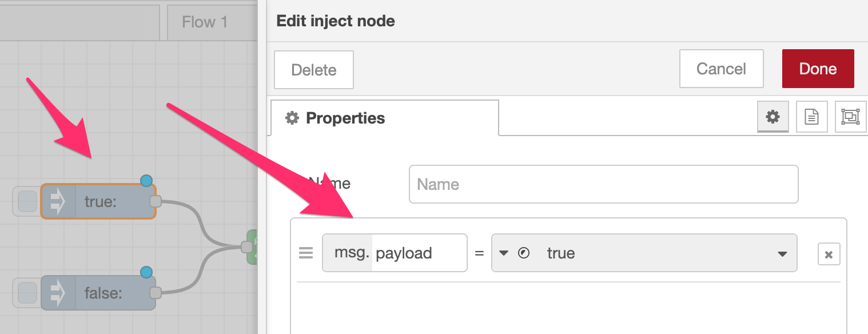Image resolution: width=868 pixels, height=334 pixels.
Task: Remove the payload row with the x button
Action: 829,253
